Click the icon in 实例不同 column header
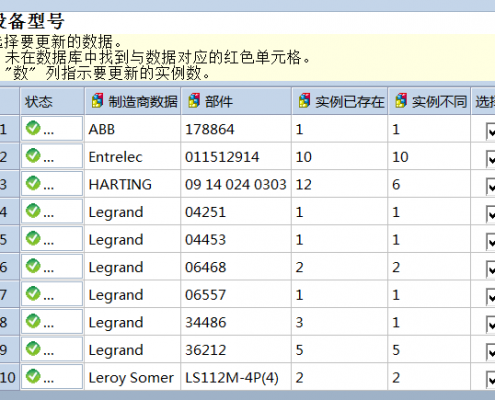The image size is (495, 400). [401, 101]
